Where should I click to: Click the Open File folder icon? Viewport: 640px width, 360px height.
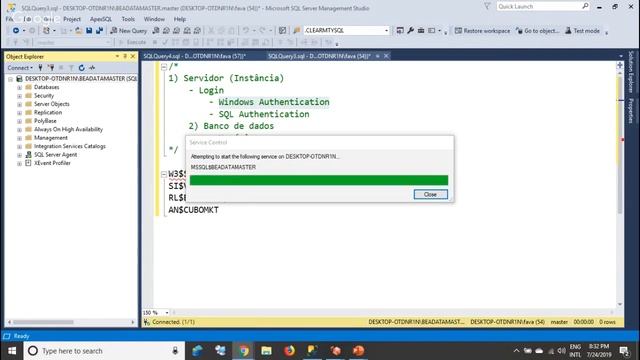[x=78, y=31]
